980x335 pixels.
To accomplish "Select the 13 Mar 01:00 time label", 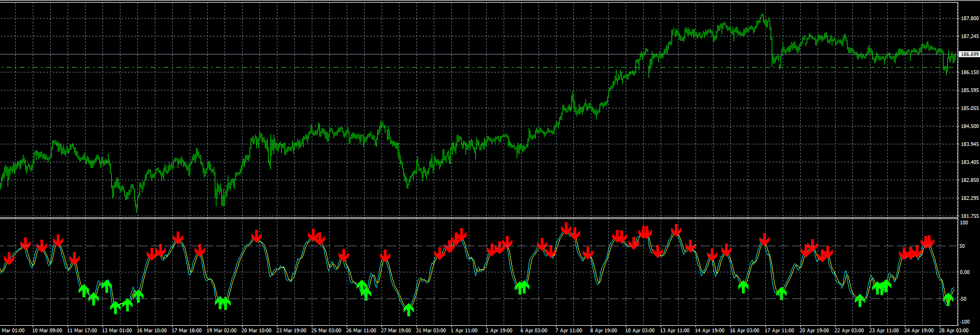I will tap(117, 331).
